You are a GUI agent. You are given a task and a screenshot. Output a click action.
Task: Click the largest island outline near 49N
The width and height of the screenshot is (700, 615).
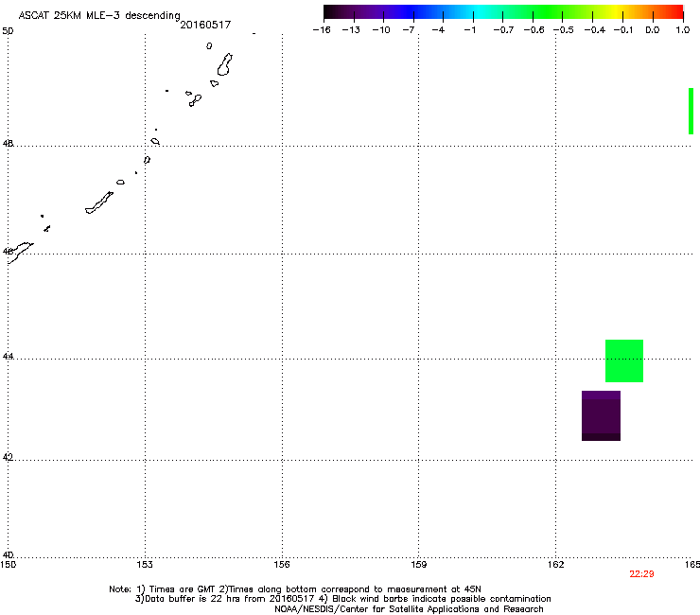224,64
